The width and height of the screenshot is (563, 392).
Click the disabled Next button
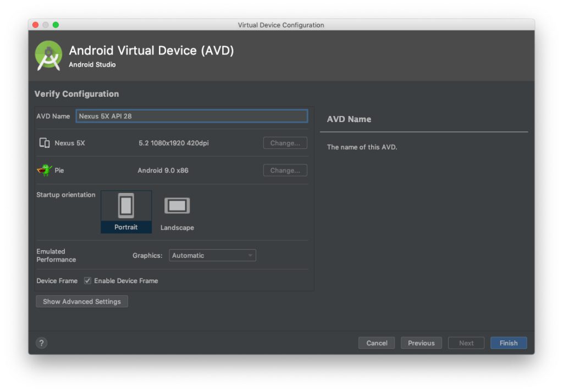[x=466, y=343]
